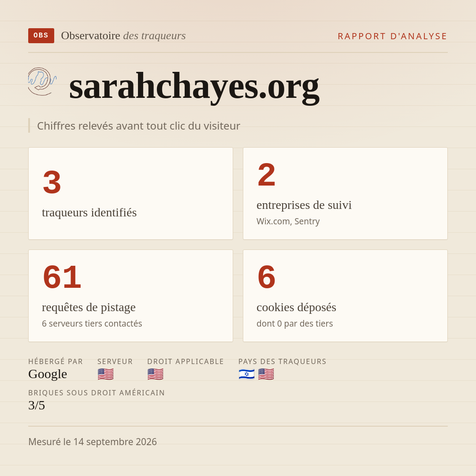
Task: Click 'Briques sous droit américain' label
Action: [97, 393]
